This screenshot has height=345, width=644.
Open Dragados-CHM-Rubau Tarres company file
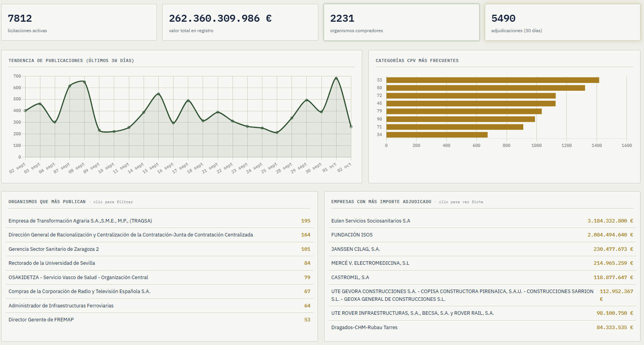[482, 328]
